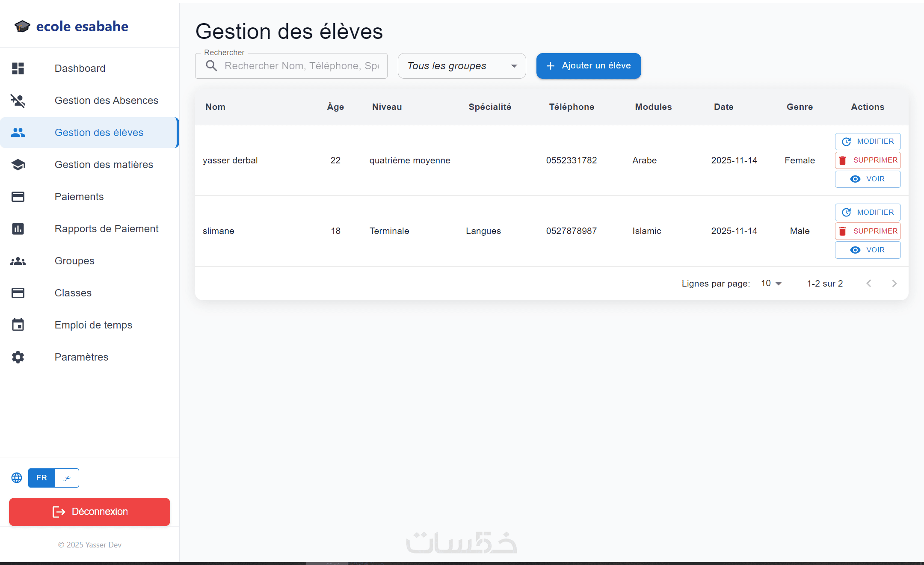This screenshot has height=565, width=924.
Task: Click the Rapports de Paiement chart icon
Action: click(18, 229)
